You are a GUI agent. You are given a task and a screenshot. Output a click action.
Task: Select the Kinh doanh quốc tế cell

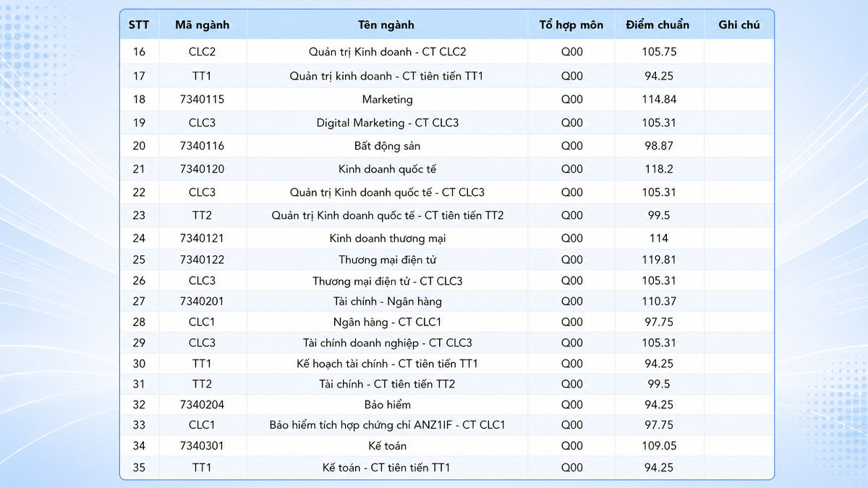pos(388,169)
